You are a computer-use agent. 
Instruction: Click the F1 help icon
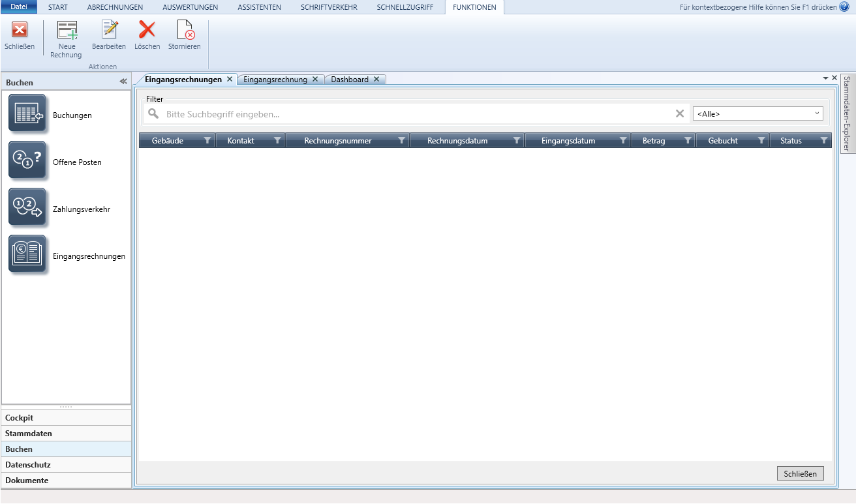point(844,7)
